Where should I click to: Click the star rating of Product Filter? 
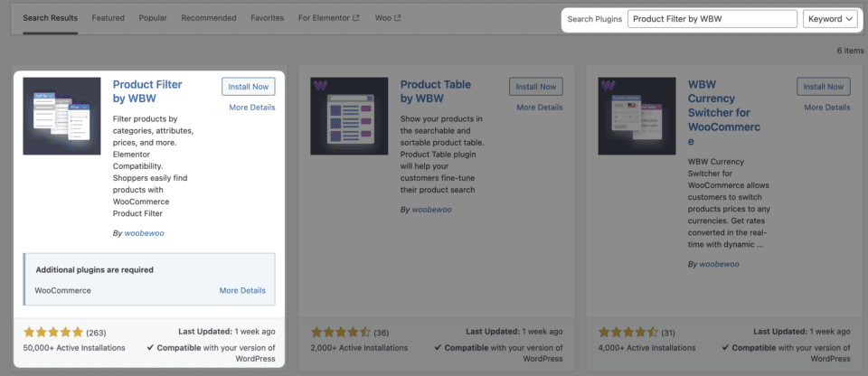(53, 332)
